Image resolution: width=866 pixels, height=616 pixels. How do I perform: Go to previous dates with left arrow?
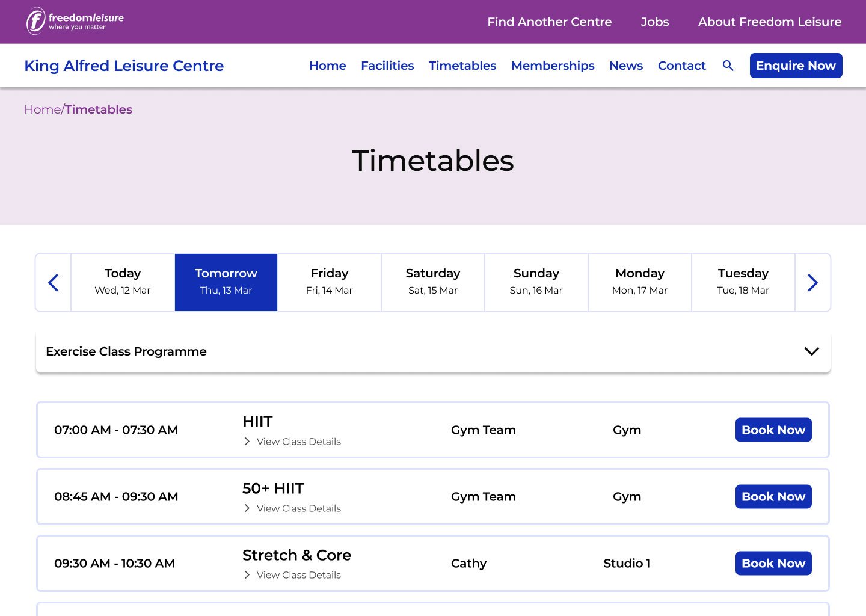(x=54, y=283)
